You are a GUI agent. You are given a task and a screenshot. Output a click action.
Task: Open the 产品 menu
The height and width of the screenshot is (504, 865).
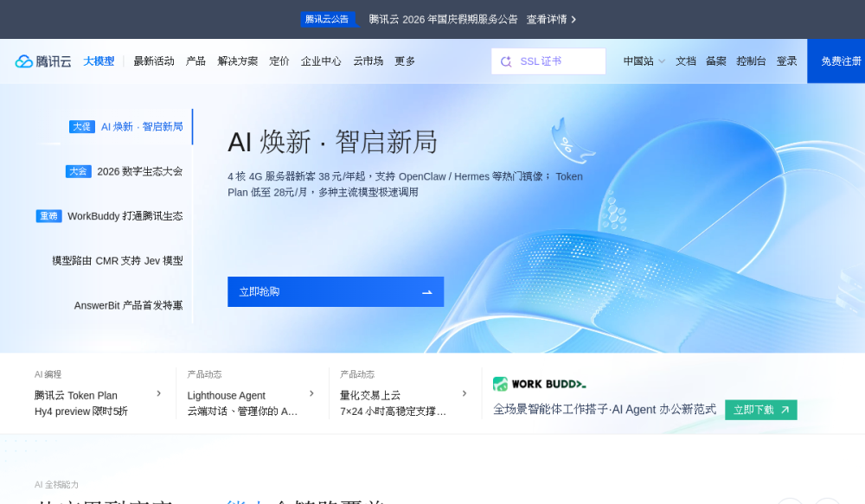[195, 61]
